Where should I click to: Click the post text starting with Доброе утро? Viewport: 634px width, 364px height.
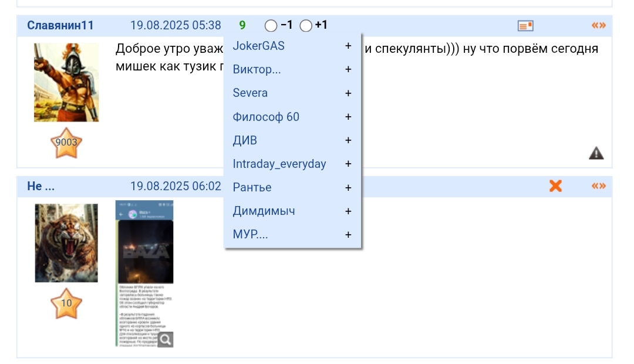tap(357, 57)
